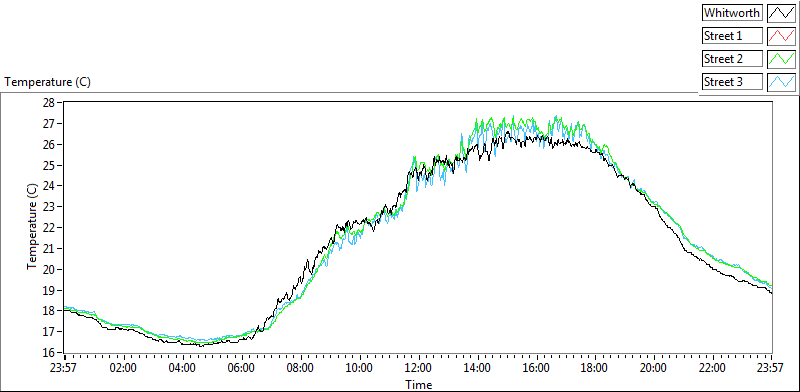Screen dimensions: 800x392
Task: Click the Whitworth black line style icon
Action: click(781, 13)
